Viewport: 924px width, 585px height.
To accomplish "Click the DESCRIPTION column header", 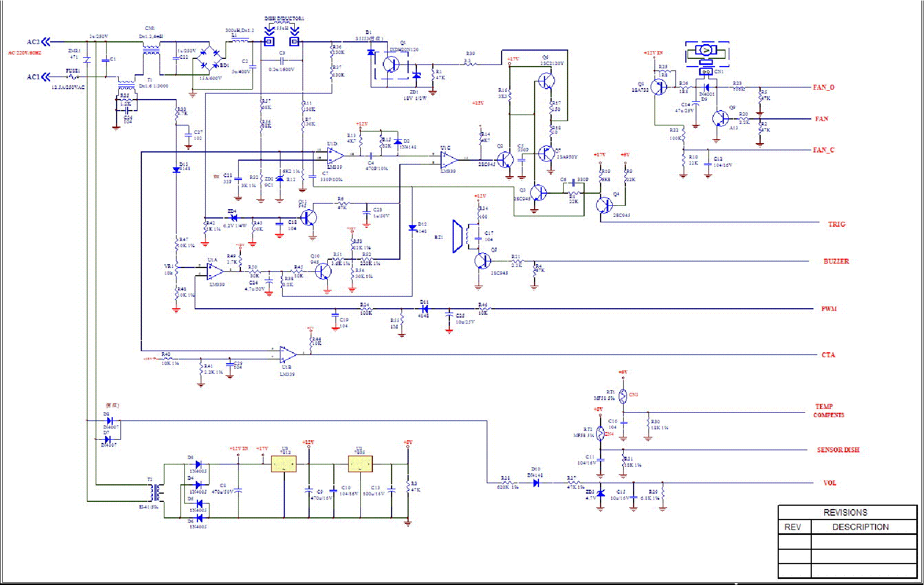I will [x=864, y=527].
